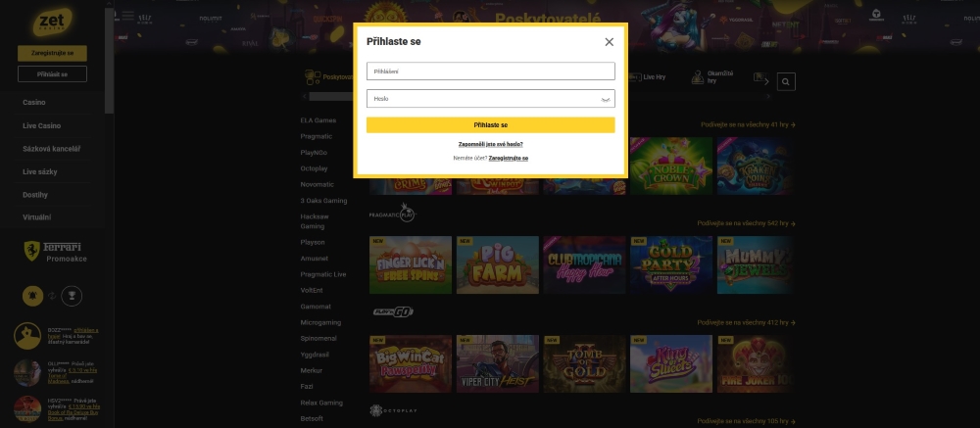The image size is (980, 428).
Task: Open the Club Tropicana Happy Hour thumbnail
Action: [584, 264]
